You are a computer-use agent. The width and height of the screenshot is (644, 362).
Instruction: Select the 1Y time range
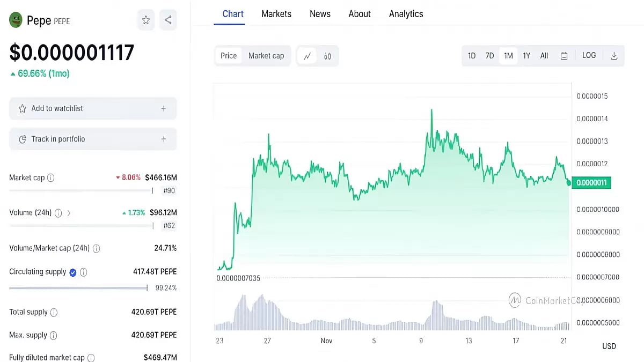[526, 55]
